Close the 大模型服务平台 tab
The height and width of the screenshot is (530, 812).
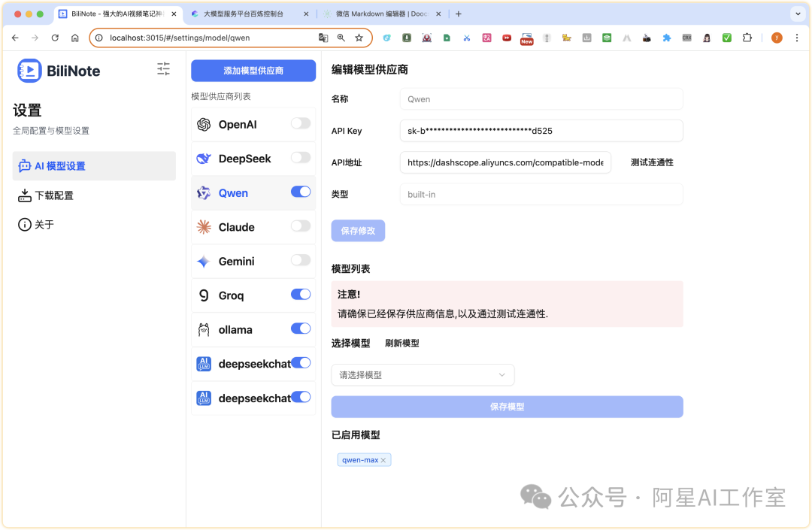pos(306,14)
